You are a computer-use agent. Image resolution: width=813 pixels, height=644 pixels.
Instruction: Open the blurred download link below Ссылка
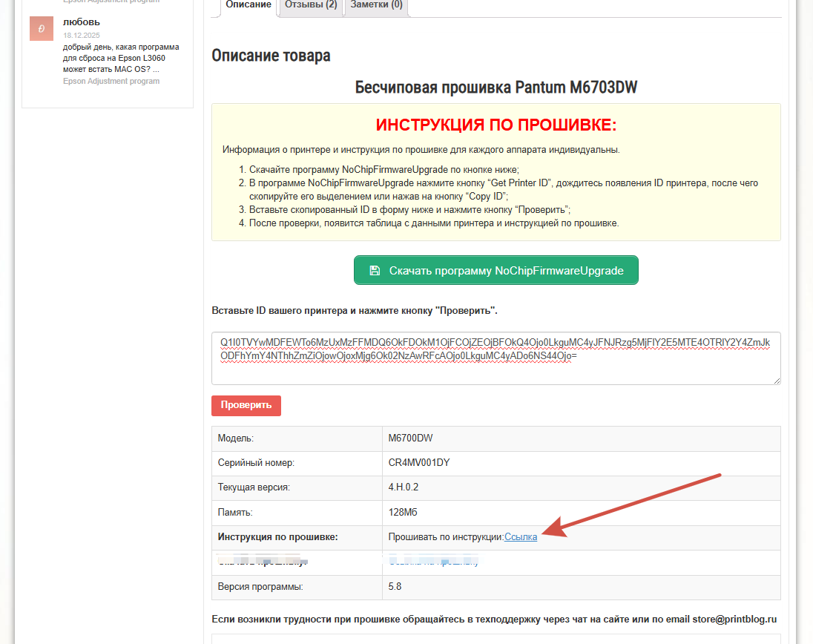coord(434,562)
